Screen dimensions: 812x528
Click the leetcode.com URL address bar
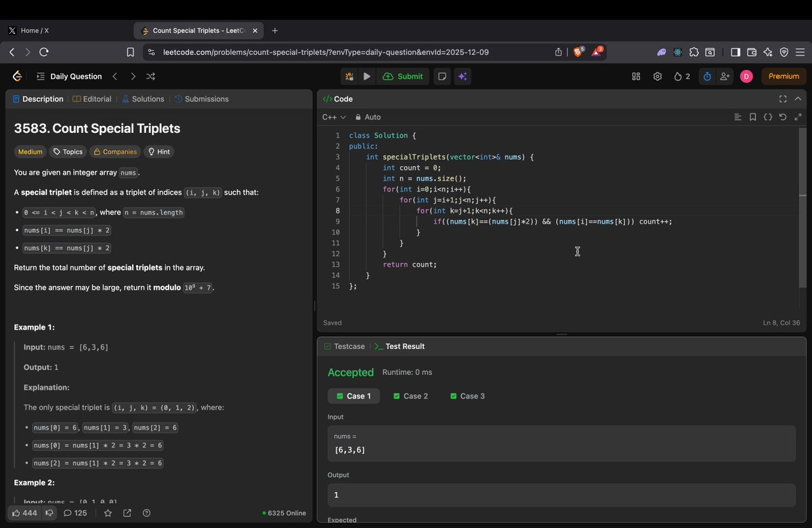point(326,52)
